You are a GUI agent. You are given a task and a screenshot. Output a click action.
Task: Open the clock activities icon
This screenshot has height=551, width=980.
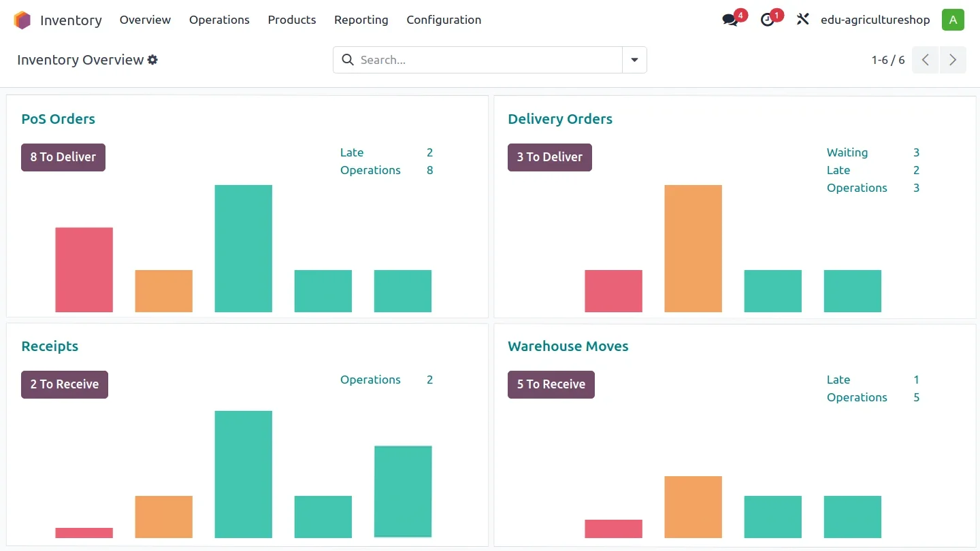[x=768, y=20]
